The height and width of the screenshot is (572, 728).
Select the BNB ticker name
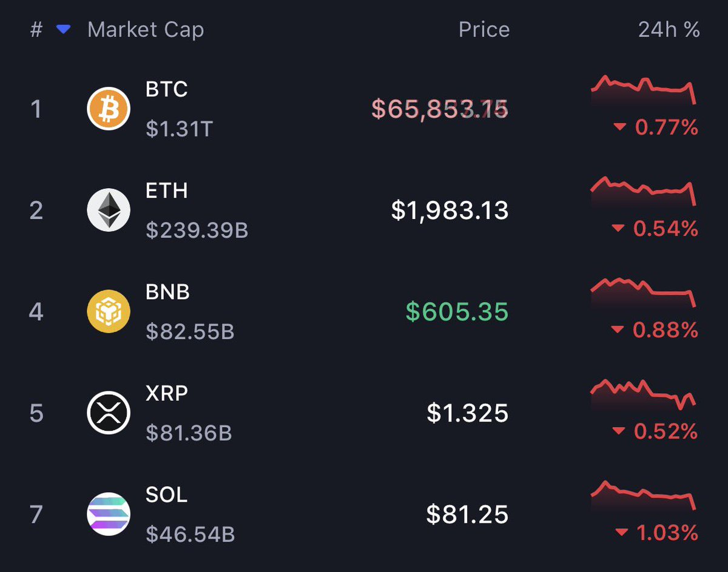pos(168,292)
